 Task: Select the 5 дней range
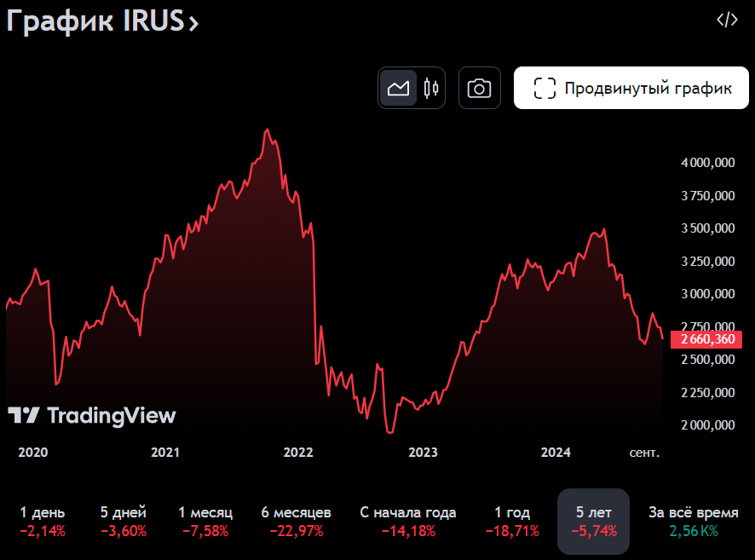tap(124, 522)
